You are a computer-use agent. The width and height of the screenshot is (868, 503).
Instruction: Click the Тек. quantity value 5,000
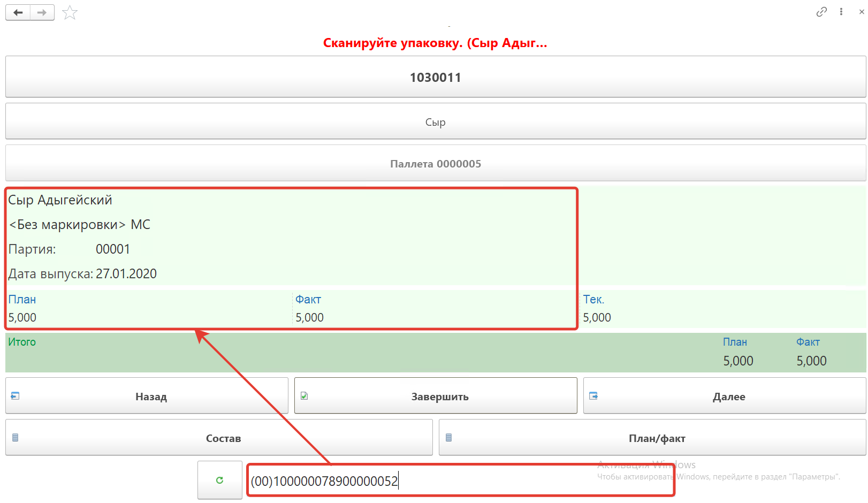click(x=597, y=318)
